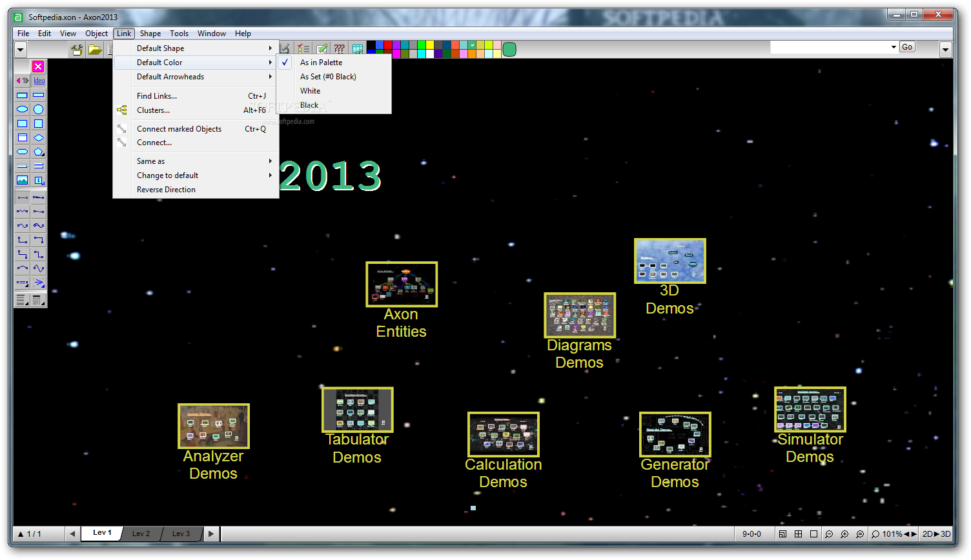Expand the Default Shape submenu
This screenshot has height=560, width=971.
click(196, 48)
